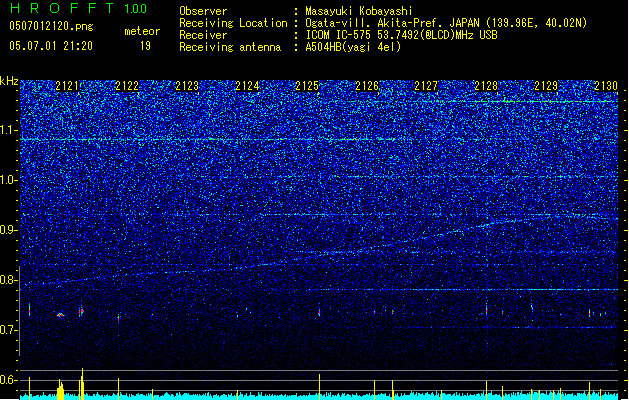This screenshot has height=400, width=629.
Task: Click the 0.8 kHz axis tick label
Action: coord(9,280)
